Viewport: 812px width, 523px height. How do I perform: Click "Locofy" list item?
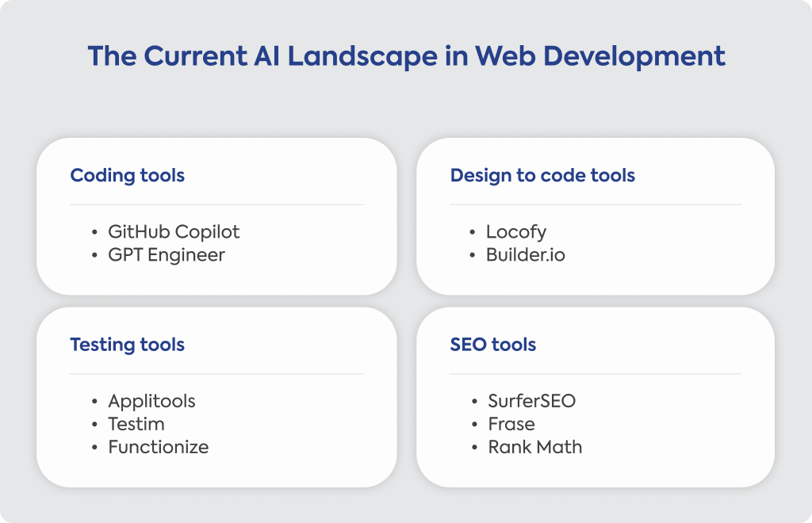pyautogui.click(x=515, y=231)
